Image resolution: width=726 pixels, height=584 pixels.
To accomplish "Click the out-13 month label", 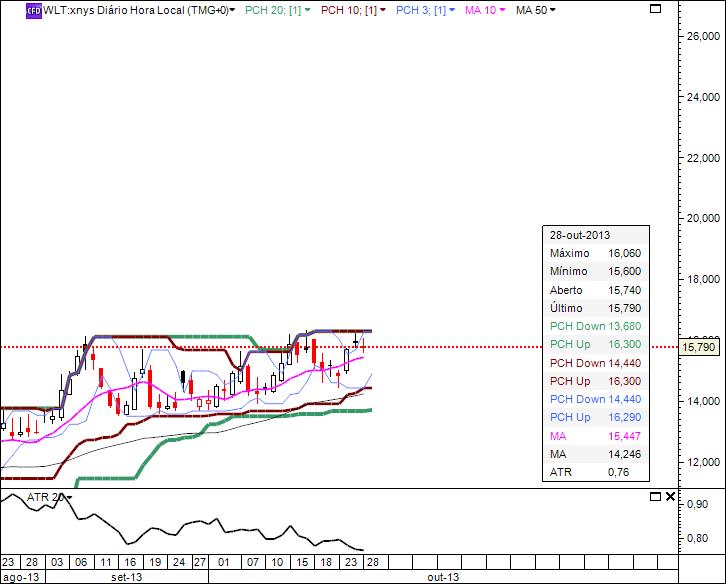I will (x=443, y=577).
